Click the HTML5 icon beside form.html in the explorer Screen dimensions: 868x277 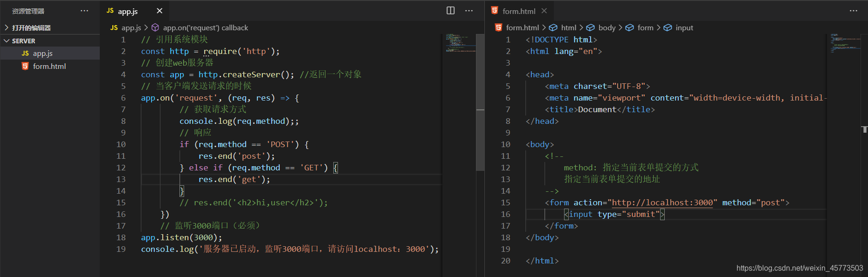click(25, 67)
